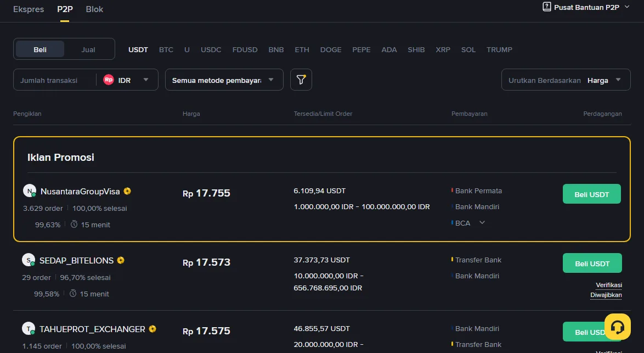Select the USDT coin tab
Image resolution: width=644 pixels, height=353 pixels.
pyautogui.click(x=138, y=49)
